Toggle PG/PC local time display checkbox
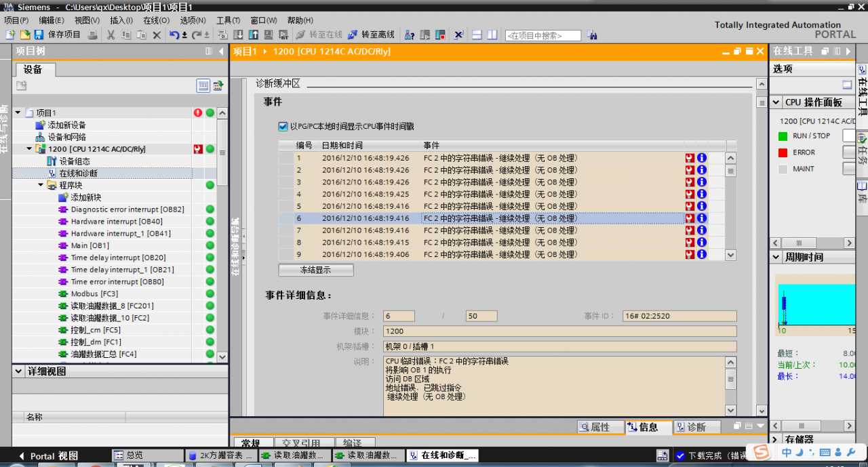This screenshot has height=467, width=868. click(x=283, y=126)
